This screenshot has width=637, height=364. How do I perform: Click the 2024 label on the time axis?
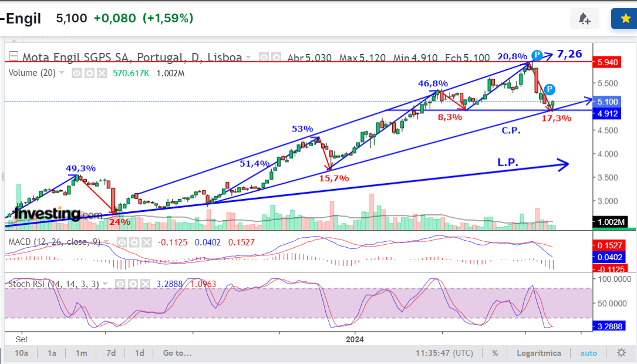click(355, 339)
